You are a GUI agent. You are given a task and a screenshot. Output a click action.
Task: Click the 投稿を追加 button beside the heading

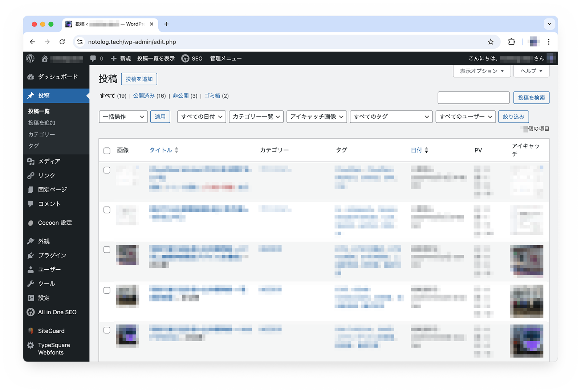tap(139, 79)
